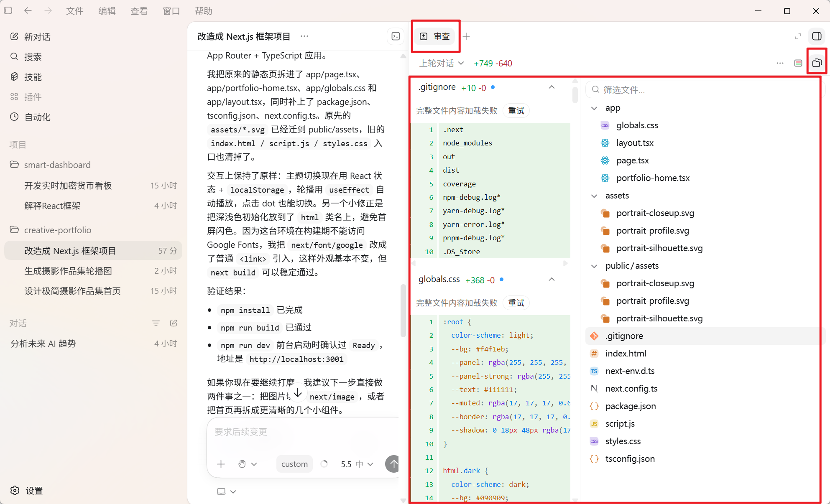Viewport: 830px width, 504px height.
Task: Open the hand permission mode dropdown
Action: tap(248, 464)
